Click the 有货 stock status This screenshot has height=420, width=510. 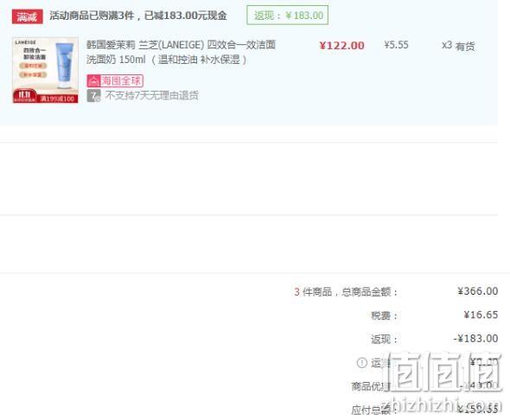(465, 47)
